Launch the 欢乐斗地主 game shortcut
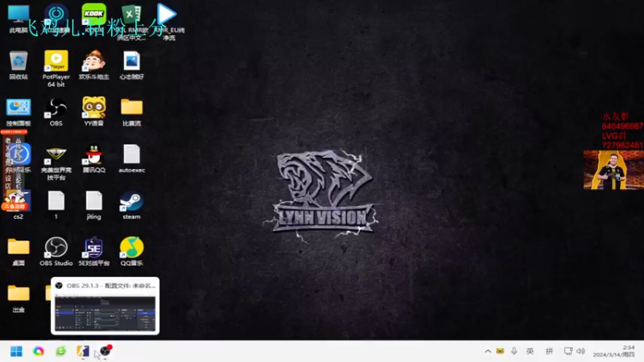 pyautogui.click(x=93, y=65)
